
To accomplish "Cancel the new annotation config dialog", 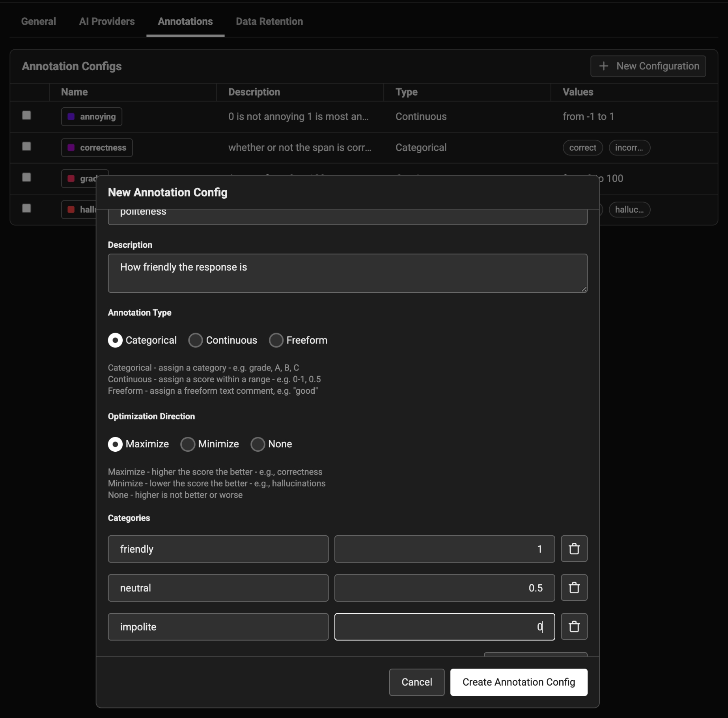I will pos(416,682).
